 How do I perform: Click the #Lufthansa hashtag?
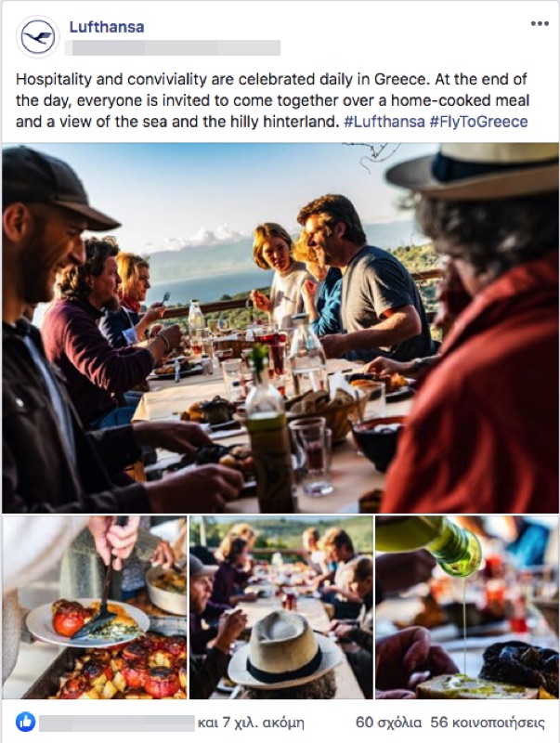[384, 122]
